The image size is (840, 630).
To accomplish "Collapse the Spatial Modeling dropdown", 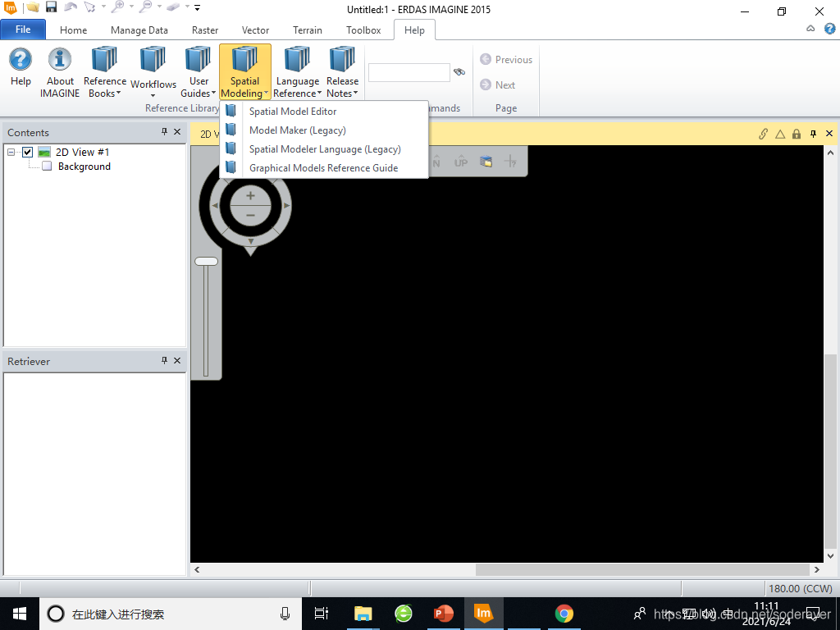I will [x=244, y=72].
